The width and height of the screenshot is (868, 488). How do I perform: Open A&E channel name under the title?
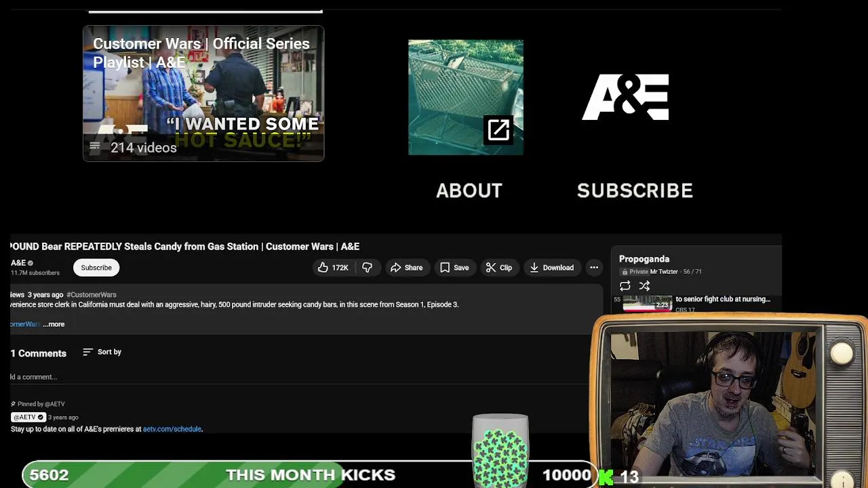(18, 262)
